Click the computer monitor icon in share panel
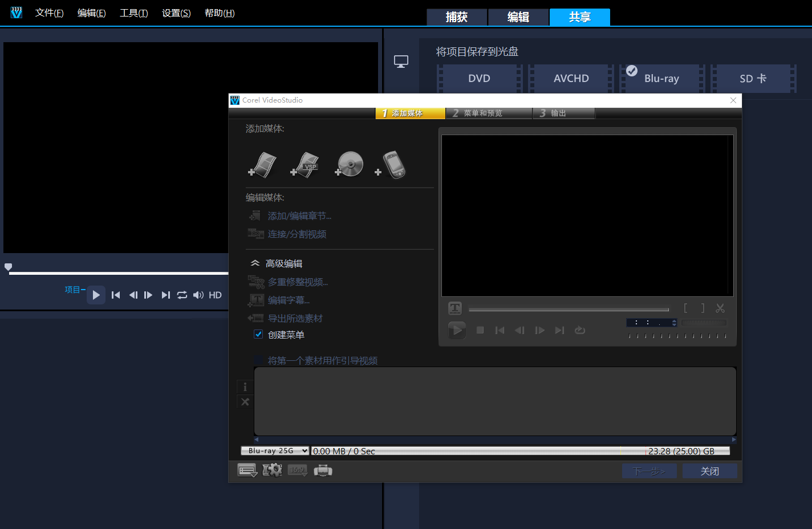This screenshot has width=812, height=529. pyautogui.click(x=401, y=62)
